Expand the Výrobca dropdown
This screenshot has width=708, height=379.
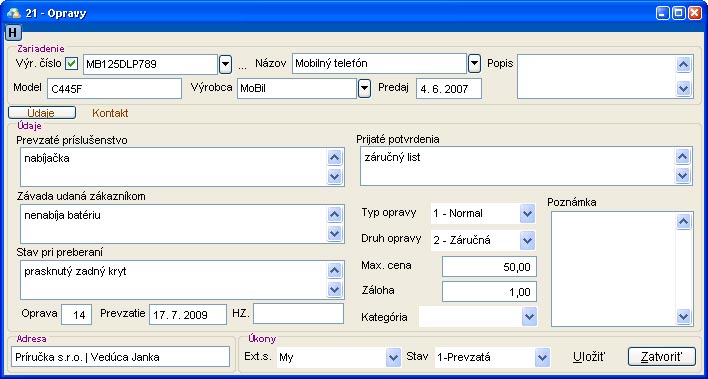point(364,89)
